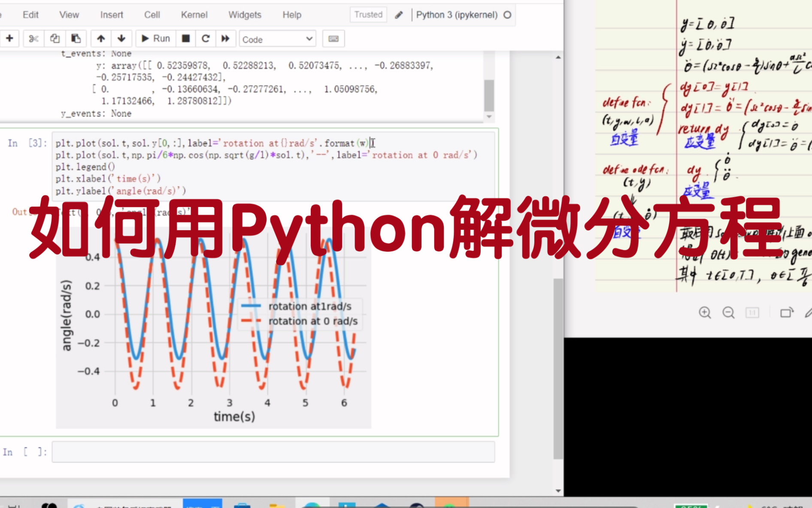Click the notebook vertical scrollbar thumb
This screenshot has height=508, width=812.
tap(558, 368)
